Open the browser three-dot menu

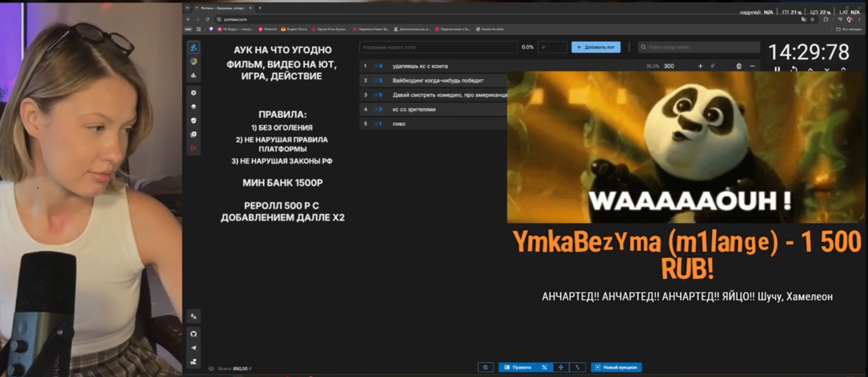(859, 19)
